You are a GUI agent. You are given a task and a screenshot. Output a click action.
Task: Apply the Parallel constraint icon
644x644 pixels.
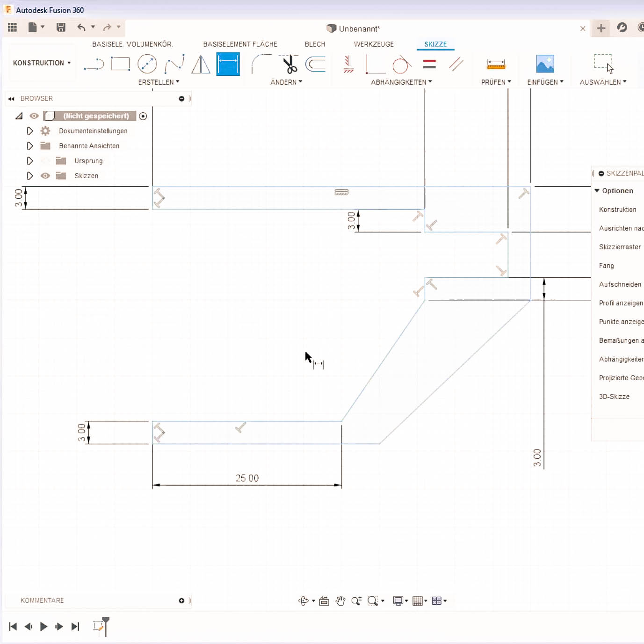[x=456, y=64]
